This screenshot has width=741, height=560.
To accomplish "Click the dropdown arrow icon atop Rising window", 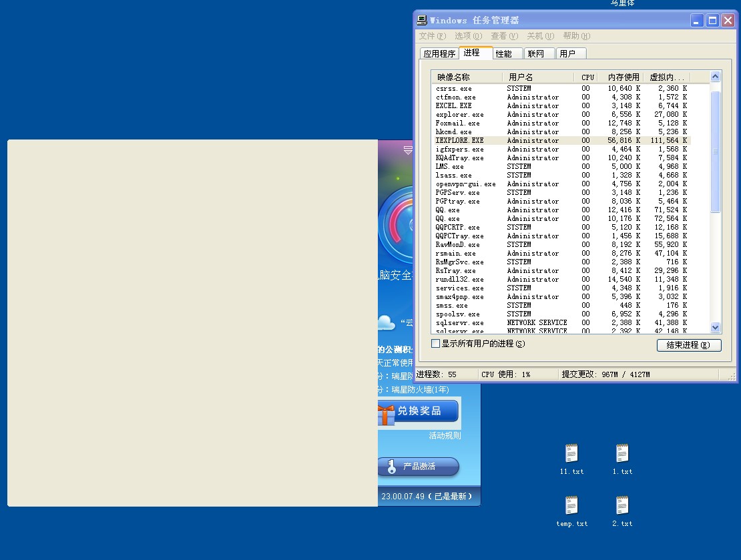I will 408,150.
